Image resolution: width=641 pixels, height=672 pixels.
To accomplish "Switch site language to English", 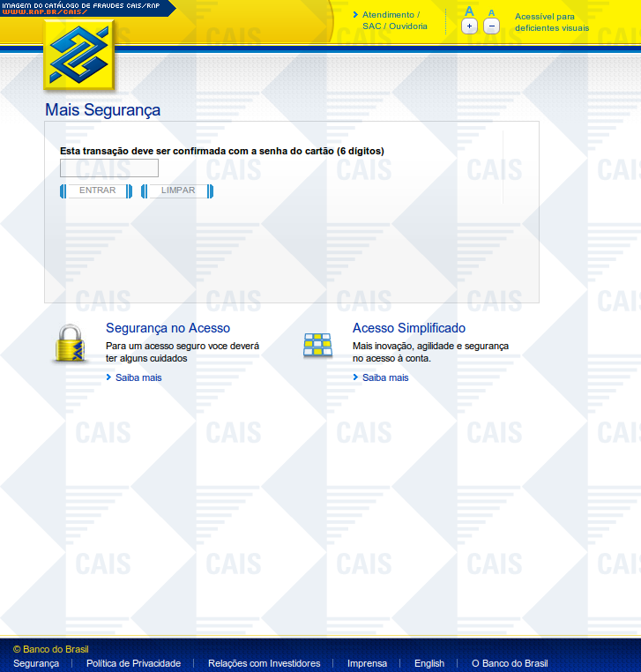I will (x=429, y=663).
